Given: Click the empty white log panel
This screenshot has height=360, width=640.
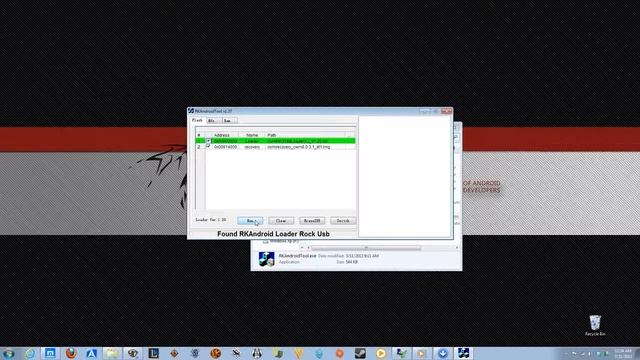Looking at the screenshot, I should point(405,176).
